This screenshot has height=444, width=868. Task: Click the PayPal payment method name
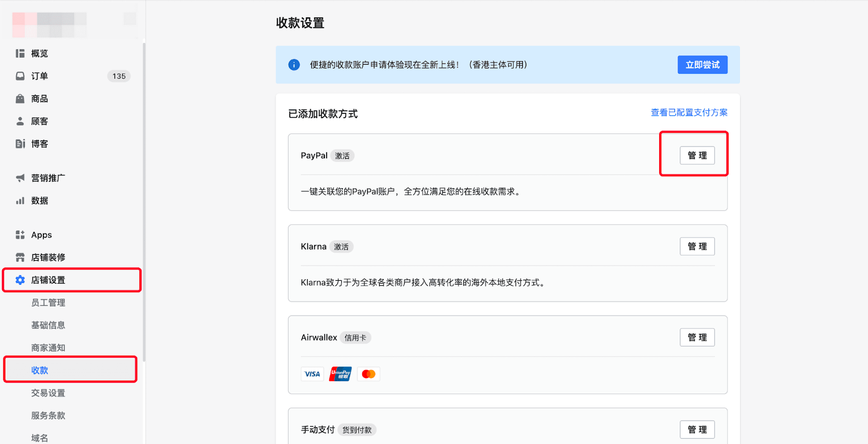tap(314, 156)
